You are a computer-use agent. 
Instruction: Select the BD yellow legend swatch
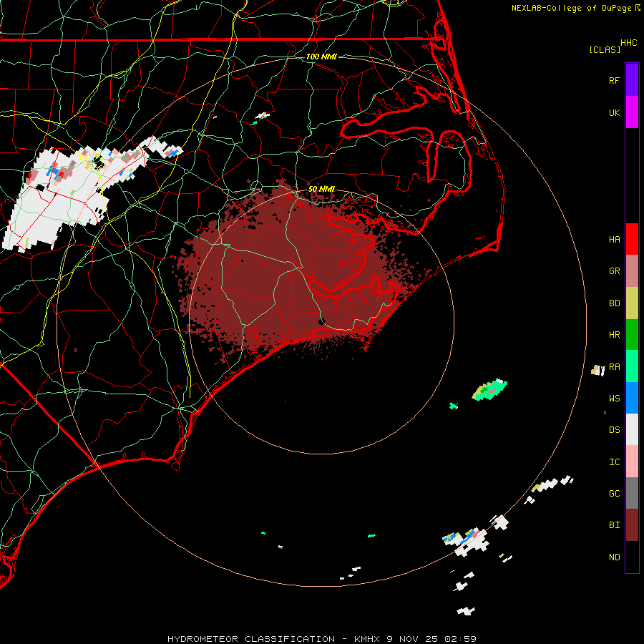(632, 303)
